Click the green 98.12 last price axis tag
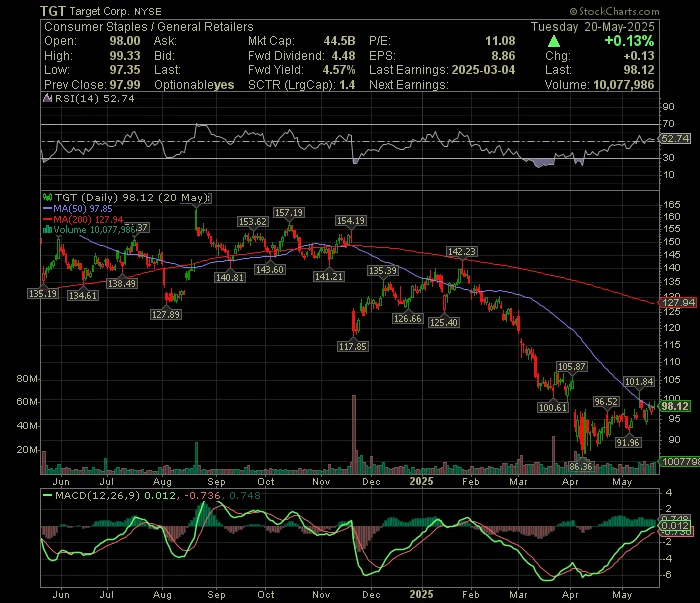The image size is (700, 603). [675, 406]
